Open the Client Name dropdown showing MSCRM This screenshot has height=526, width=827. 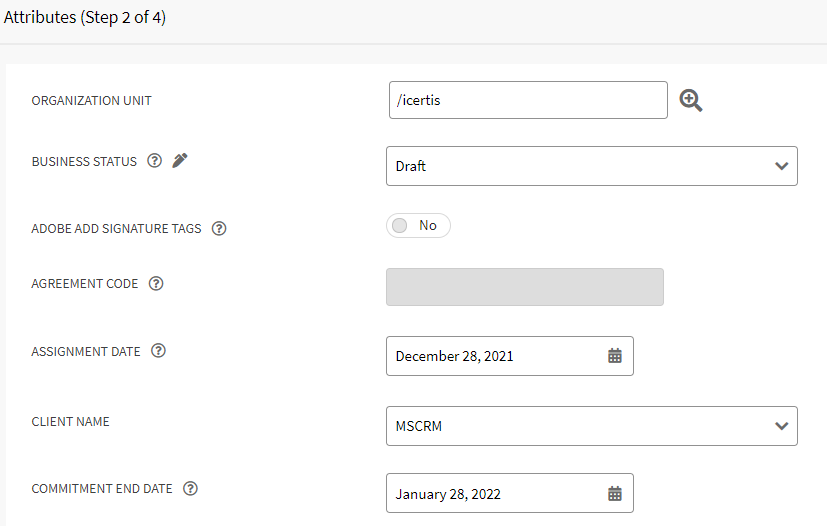[x=591, y=426]
